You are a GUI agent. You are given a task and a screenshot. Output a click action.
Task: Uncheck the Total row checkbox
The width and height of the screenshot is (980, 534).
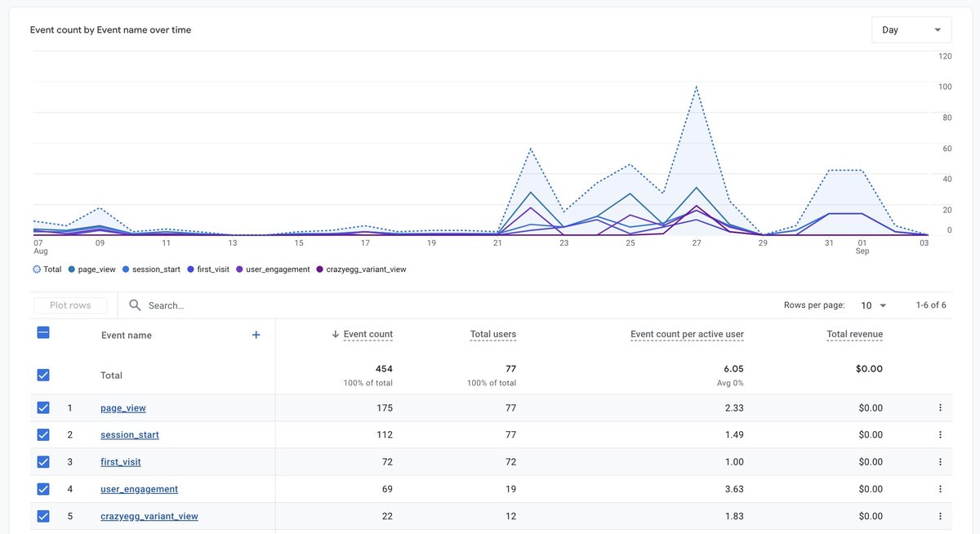[x=43, y=375]
